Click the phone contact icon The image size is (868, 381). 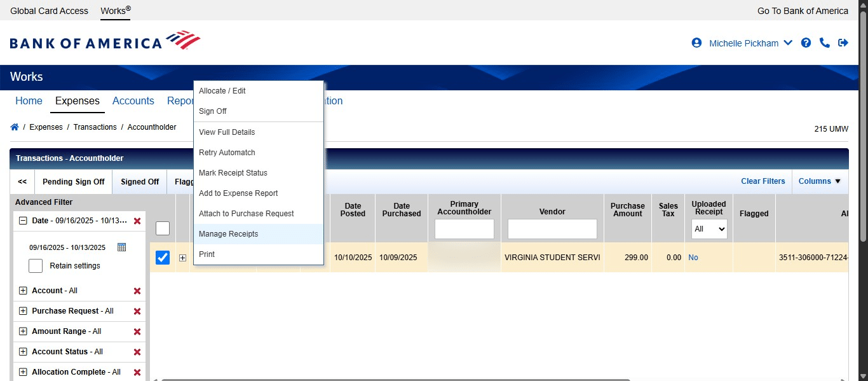825,43
